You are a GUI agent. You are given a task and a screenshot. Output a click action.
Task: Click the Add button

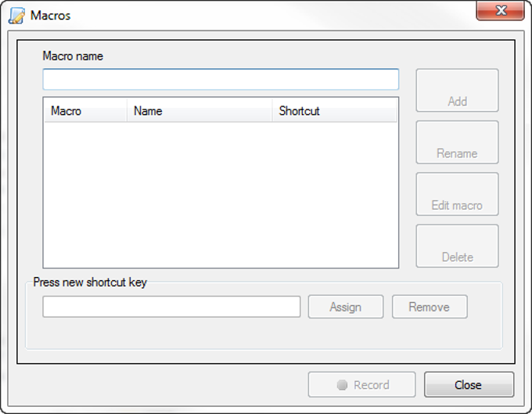coord(457,90)
